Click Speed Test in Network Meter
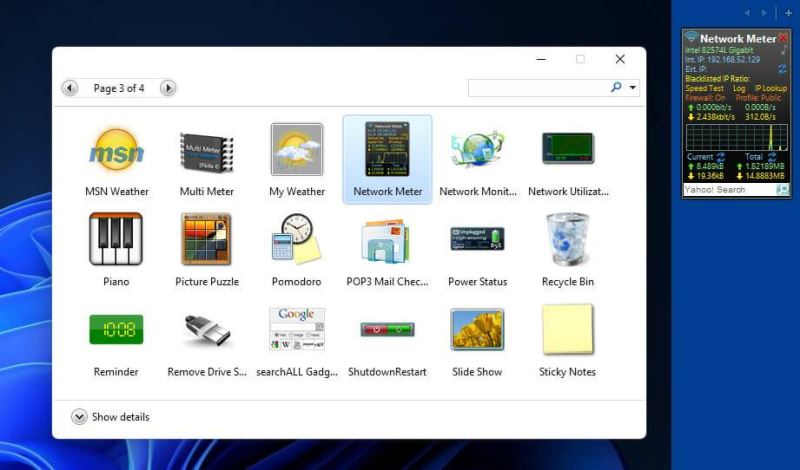Image resolution: width=800 pixels, height=470 pixels. pos(704,88)
